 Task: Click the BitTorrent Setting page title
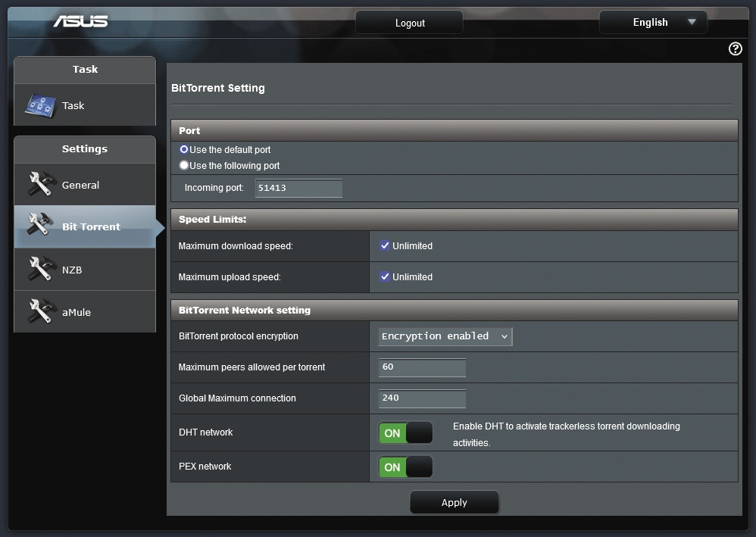pyautogui.click(x=218, y=88)
